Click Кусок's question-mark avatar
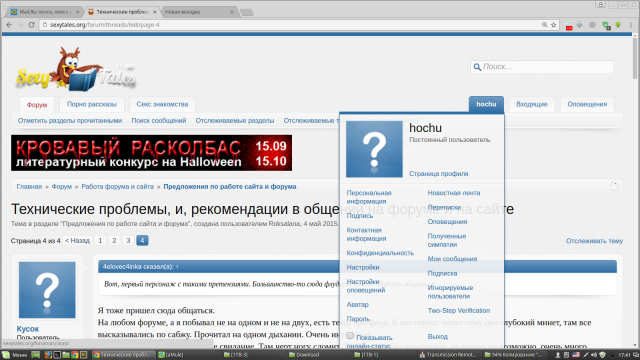The height and width of the screenshot is (360, 640). [47, 290]
